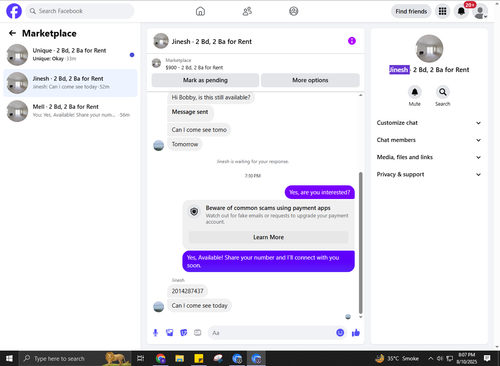Record a voice clip microphone icon
This screenshot has width=500, height=366.
pos(155,333)
